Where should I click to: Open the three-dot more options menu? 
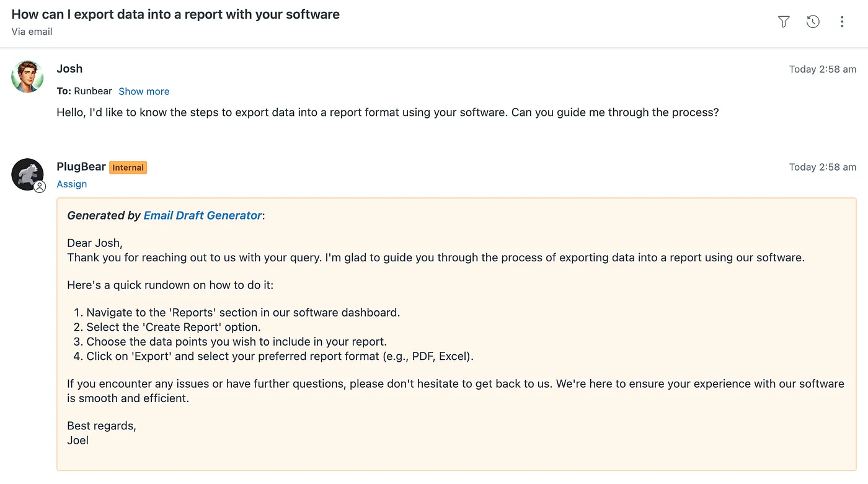click(842, 22)
